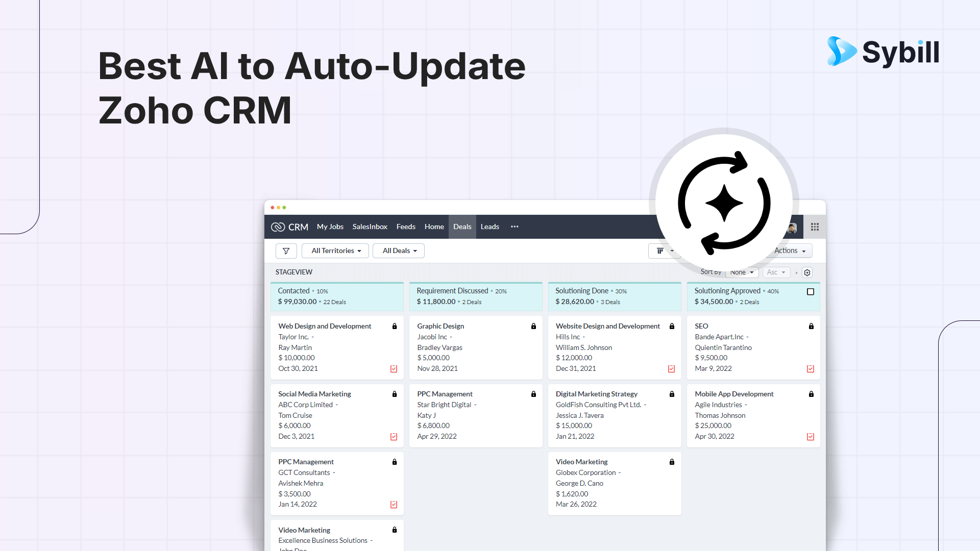Open task icon on Taylor Inc. card

click(394, 369)
